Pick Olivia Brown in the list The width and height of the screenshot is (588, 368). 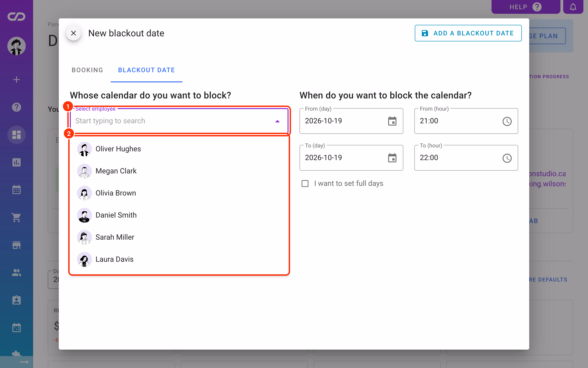(x=179, y=193)
